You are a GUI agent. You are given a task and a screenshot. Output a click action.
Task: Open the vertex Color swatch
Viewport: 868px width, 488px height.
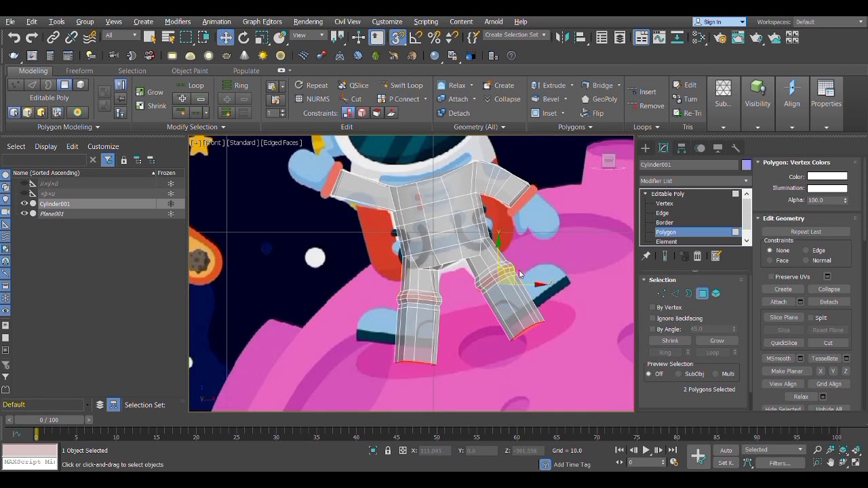(x=827, y=176)
